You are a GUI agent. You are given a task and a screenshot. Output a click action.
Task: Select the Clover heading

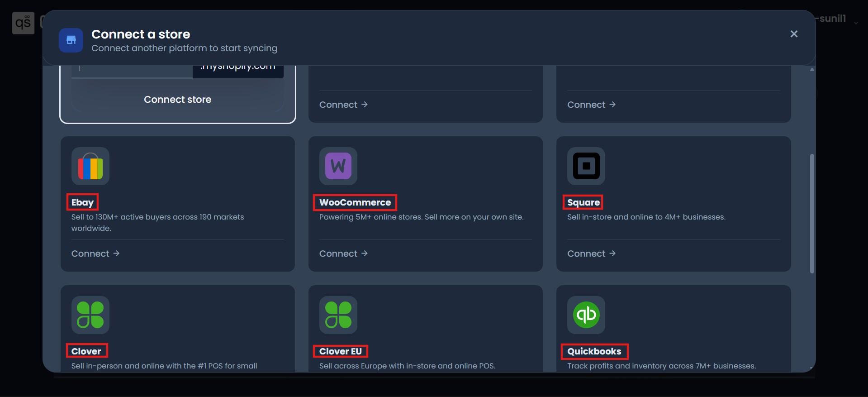pos(86,351)
